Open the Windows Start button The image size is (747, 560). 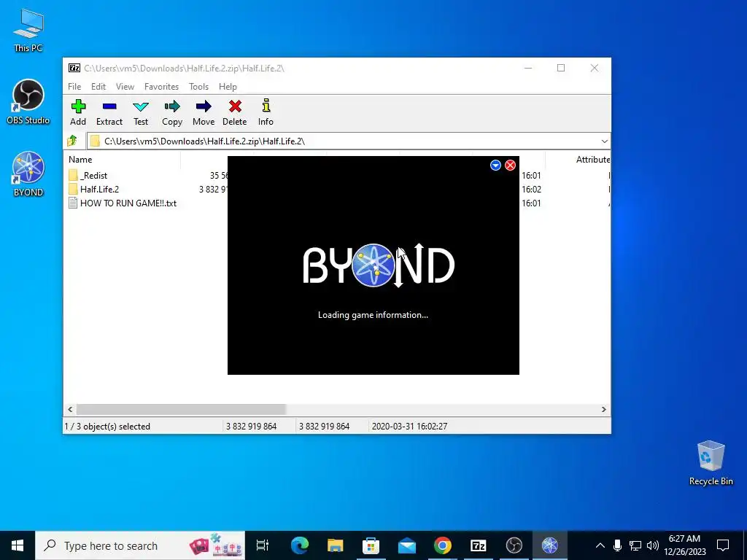click(x=18, y=545)
